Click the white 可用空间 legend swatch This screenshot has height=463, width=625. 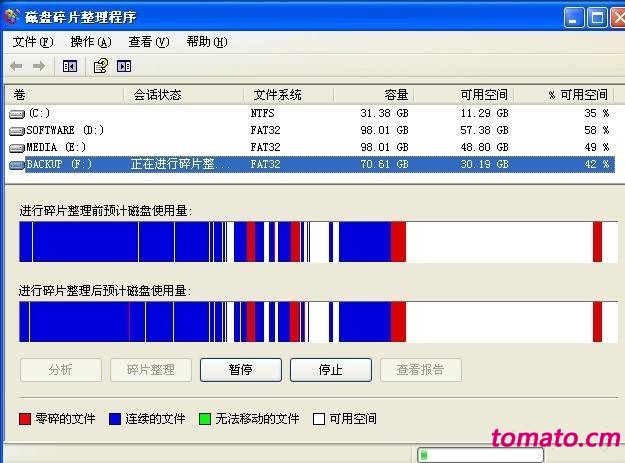pyautogui.click(x=319, y=419)
